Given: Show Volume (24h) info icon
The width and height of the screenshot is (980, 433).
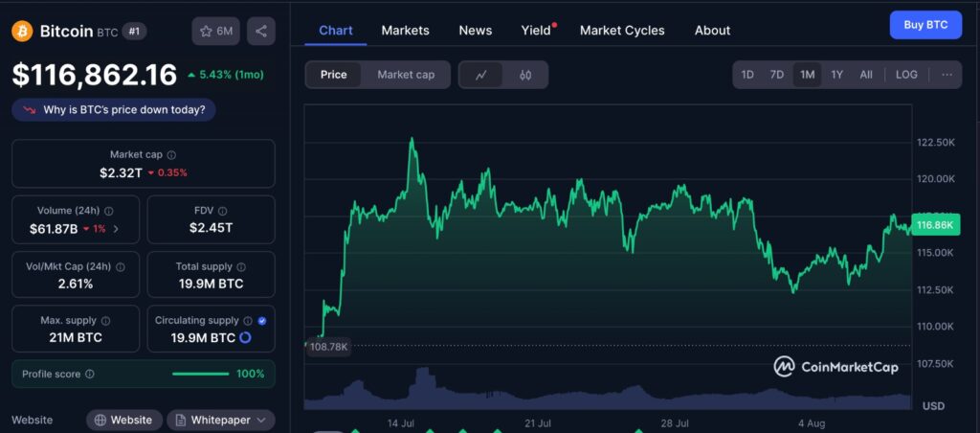Looking at the screenshot, I should (109, 211).
